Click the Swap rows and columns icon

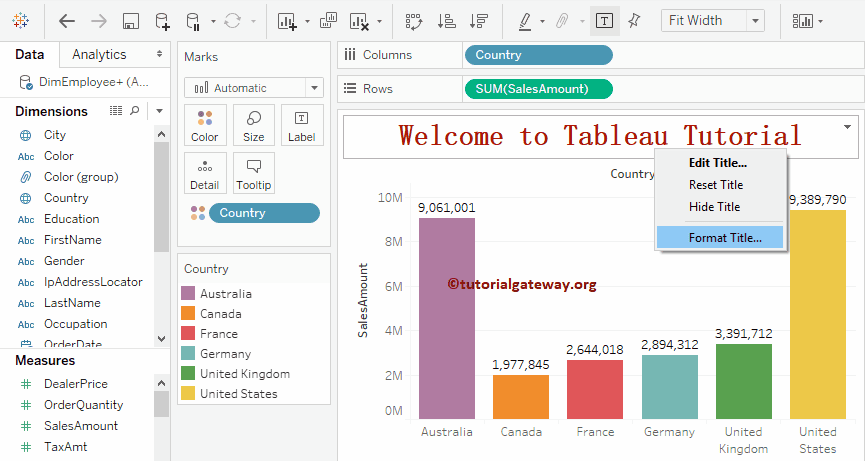(x=412, y=21)
